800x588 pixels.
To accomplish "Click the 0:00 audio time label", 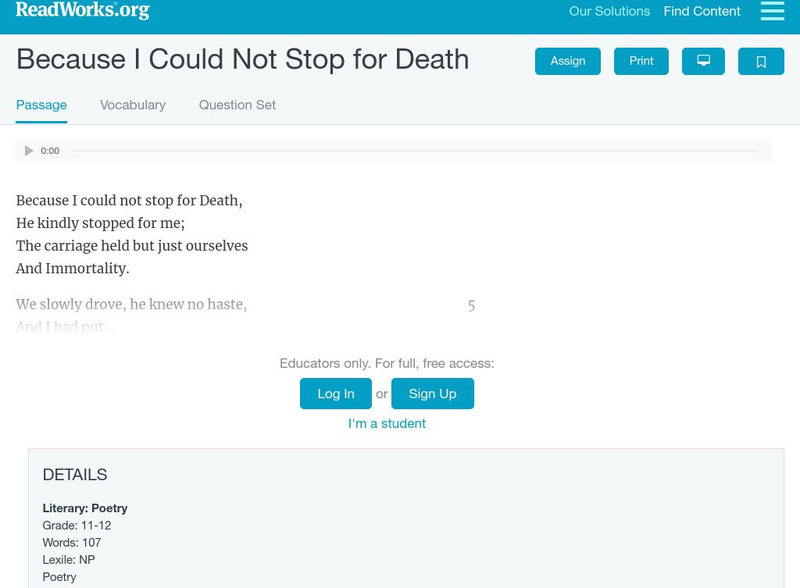I will tap(50, 151).
